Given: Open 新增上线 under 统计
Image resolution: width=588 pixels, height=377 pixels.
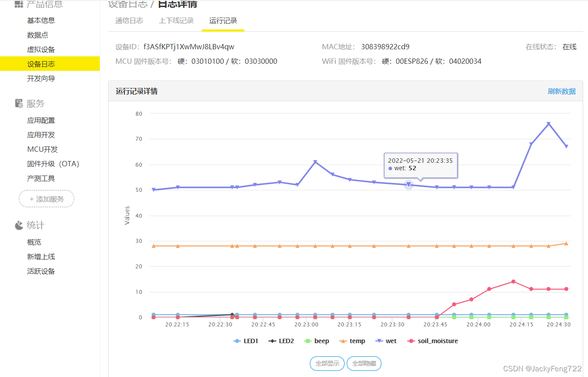Looking at the screenshot, I should [x=41, y=256].
